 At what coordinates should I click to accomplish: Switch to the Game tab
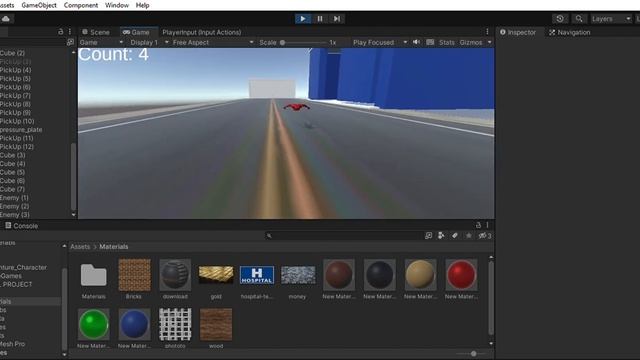coord(136,32)
